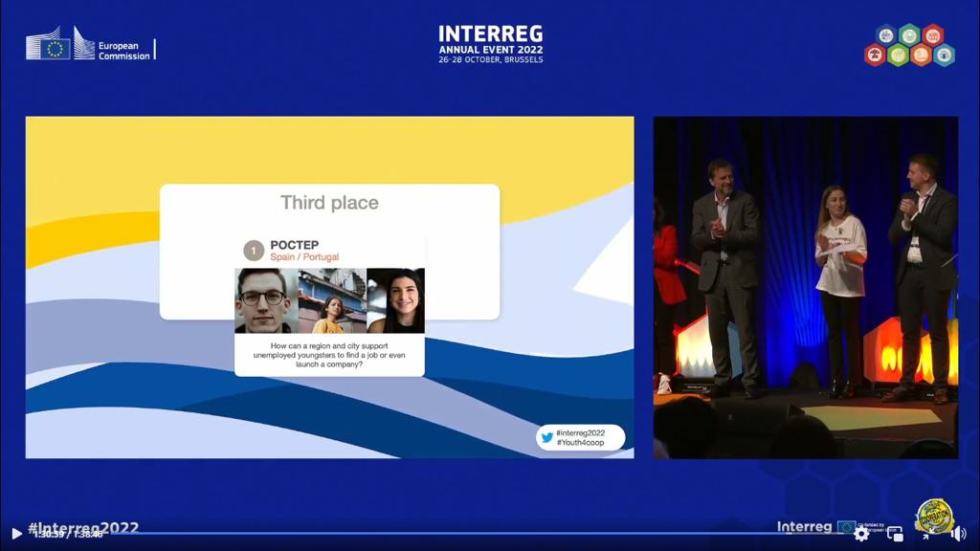Select the #Youth4coop hashtag
Viewport: 980px width, 551px height.
pos(580,443)
